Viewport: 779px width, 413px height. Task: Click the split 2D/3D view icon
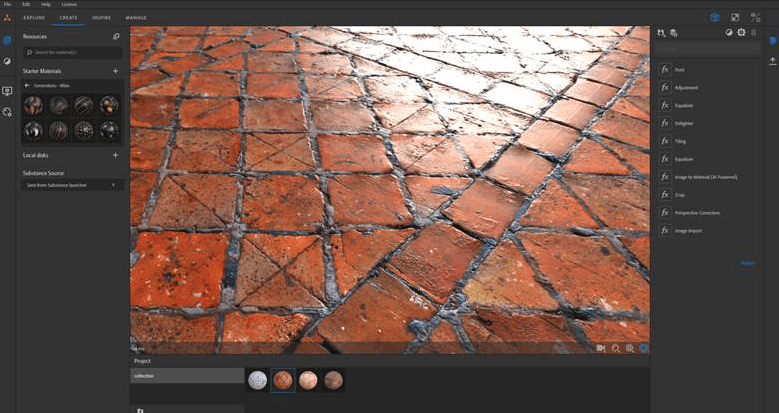755,17
